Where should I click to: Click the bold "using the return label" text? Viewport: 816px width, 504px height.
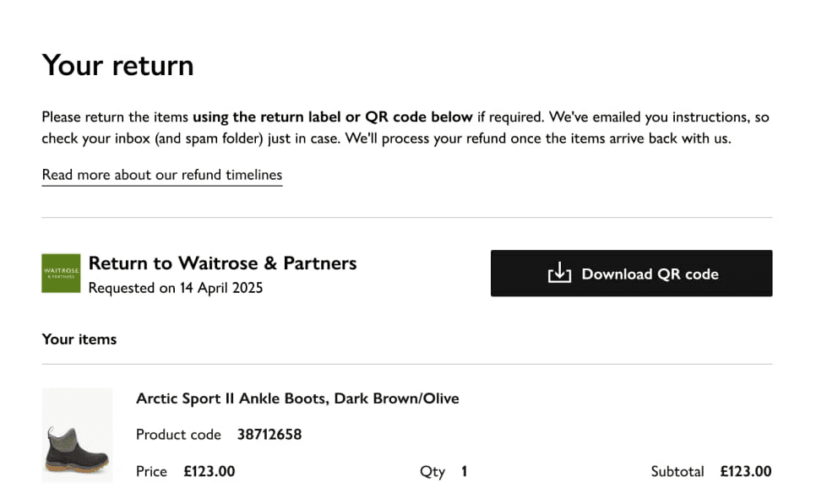(x=266, y=117)
